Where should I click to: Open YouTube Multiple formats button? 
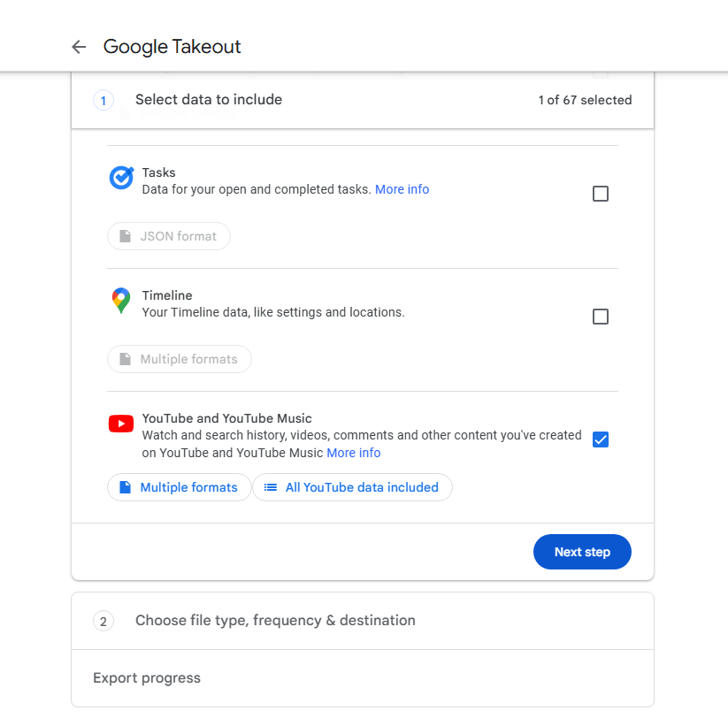pyautogui.click(x=180, y=487)
